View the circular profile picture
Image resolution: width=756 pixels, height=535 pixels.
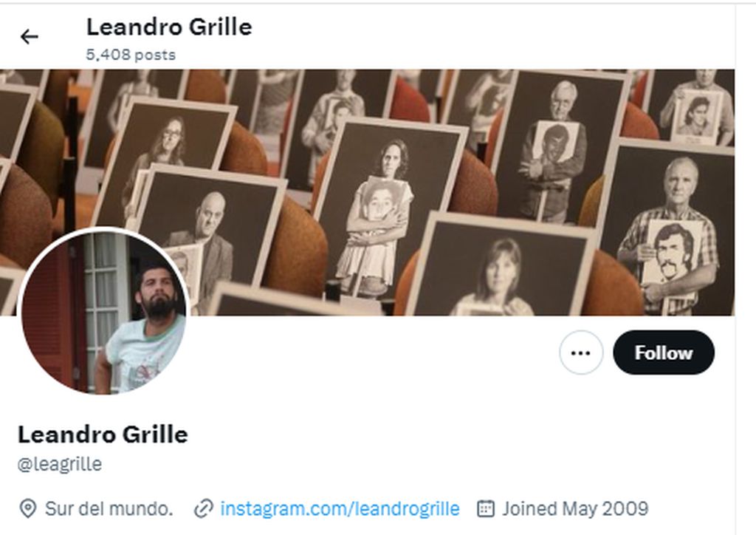(103, 311)
